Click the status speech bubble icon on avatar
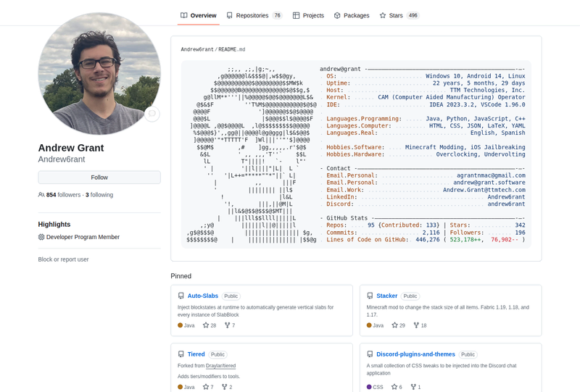The height and width of the screenshot is (392, 580). click(x=152, y=114)
